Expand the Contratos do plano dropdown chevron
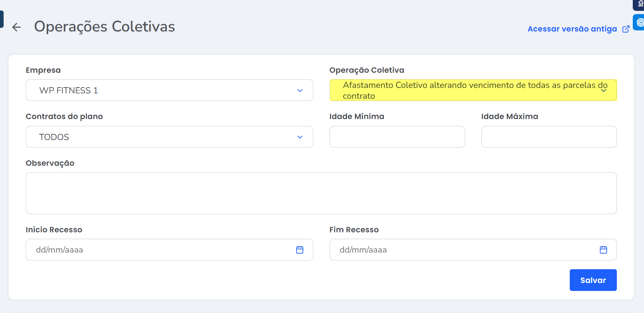The width and height of the screenshot is (644, 313). [x=300, y=137]
